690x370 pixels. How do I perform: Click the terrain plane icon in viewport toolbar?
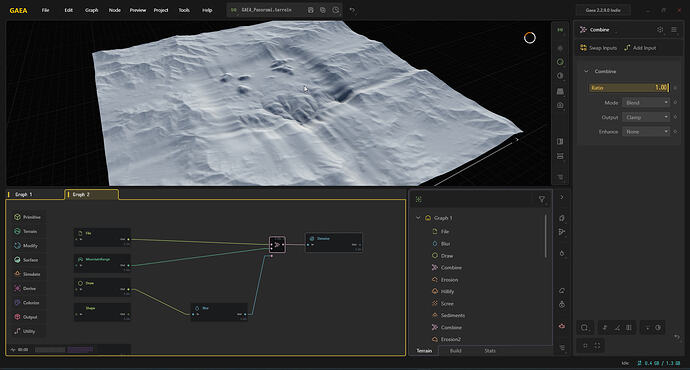(560, 91)
